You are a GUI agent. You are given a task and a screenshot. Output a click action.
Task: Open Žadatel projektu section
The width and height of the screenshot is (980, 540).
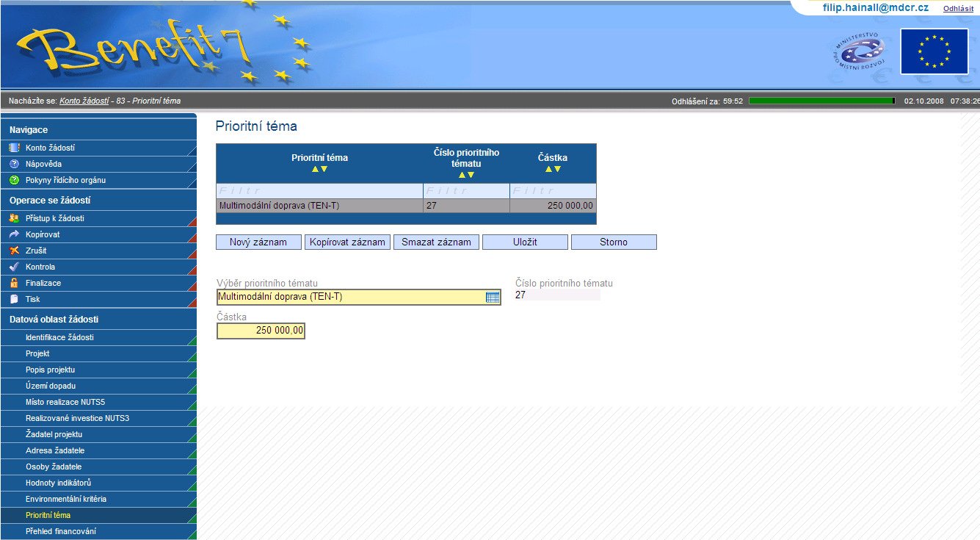click(98, 434)
